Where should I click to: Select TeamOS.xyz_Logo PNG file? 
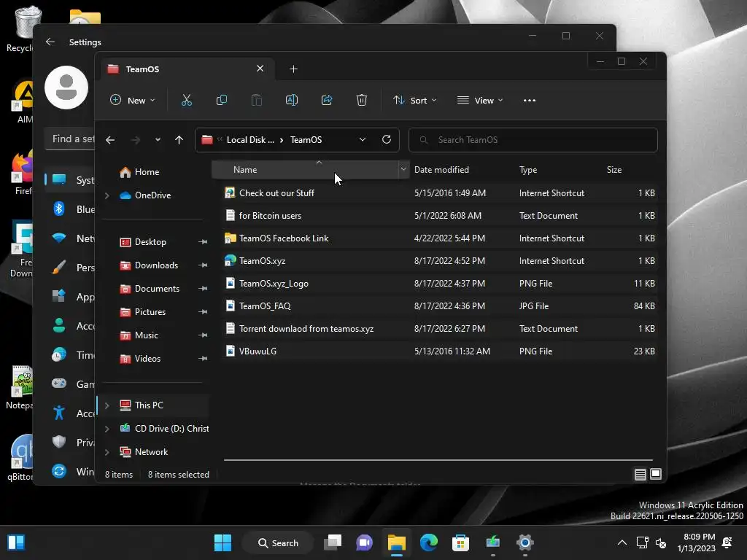438,284
